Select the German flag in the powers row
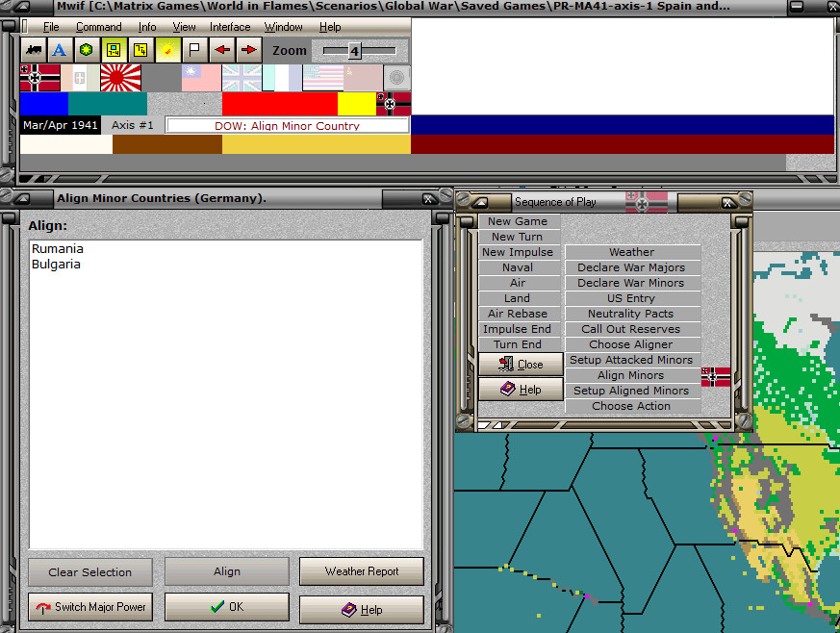Screen dimensions: 840x633 tap(40, 78)
